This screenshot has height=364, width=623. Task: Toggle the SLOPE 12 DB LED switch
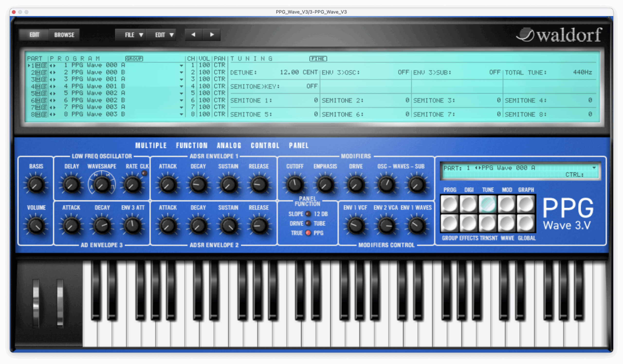[308, 214]
